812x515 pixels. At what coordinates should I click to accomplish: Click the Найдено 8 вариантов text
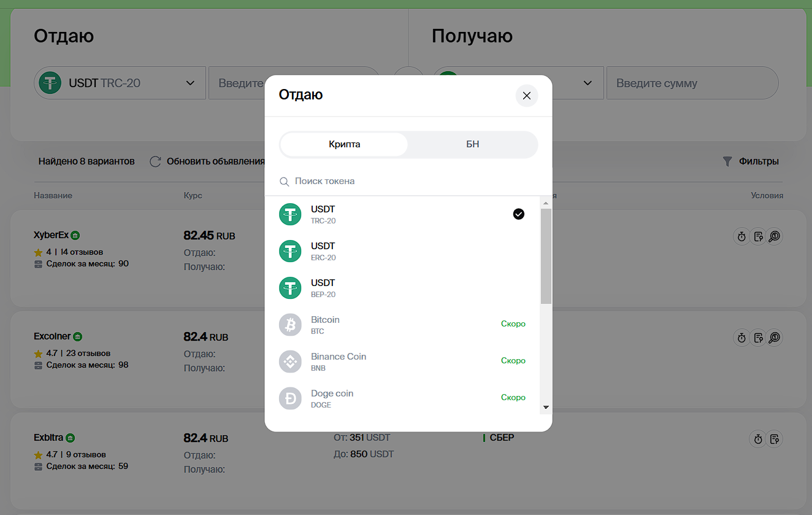[86, 161]
